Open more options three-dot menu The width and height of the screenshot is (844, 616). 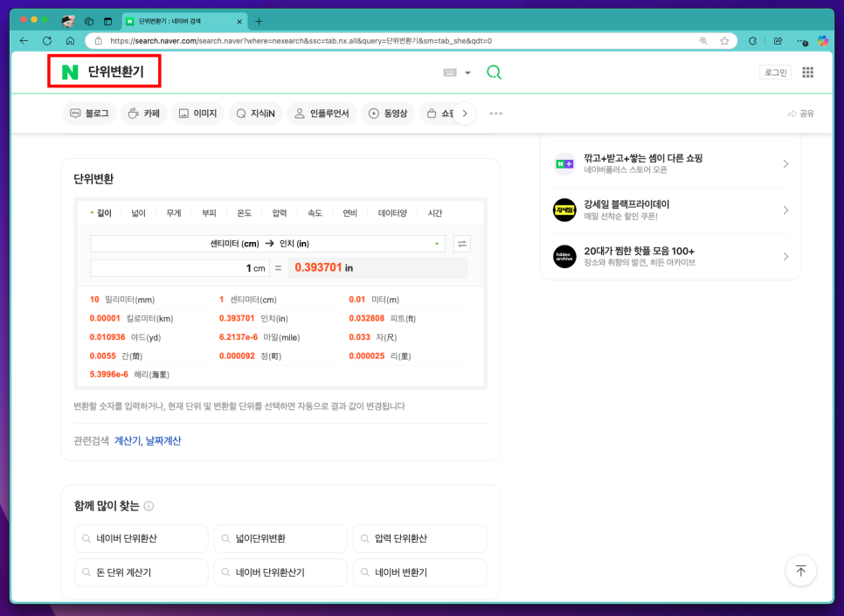(495, 114)
